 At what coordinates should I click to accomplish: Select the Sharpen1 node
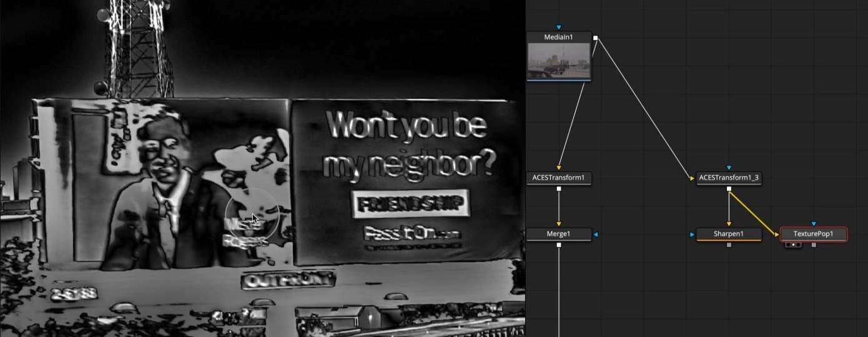pos(729,234)
